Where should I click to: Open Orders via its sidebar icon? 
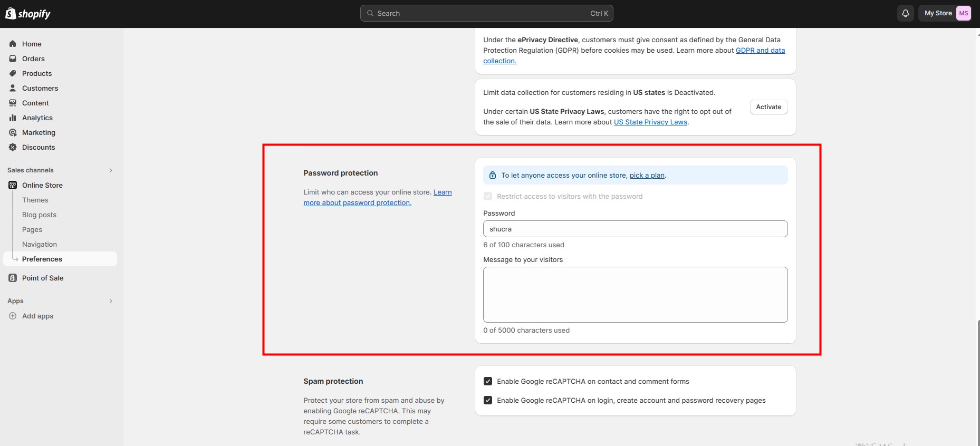click(13, 59)
